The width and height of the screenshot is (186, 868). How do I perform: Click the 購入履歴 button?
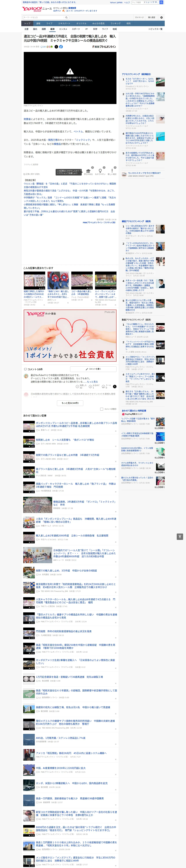pos(152,18)
